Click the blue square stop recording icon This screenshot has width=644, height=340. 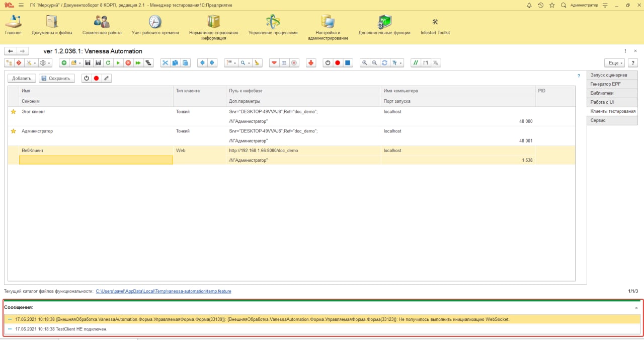[348, 63]
